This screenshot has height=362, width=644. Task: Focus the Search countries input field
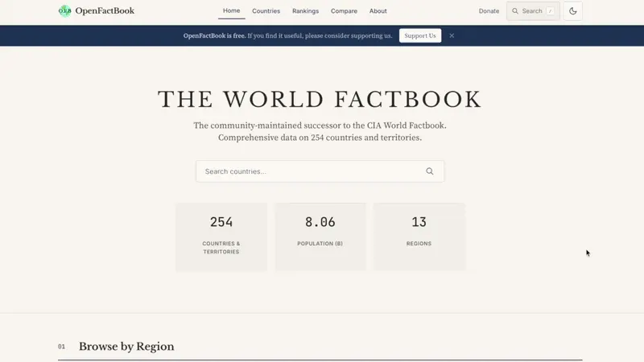(x=320, y=171)
